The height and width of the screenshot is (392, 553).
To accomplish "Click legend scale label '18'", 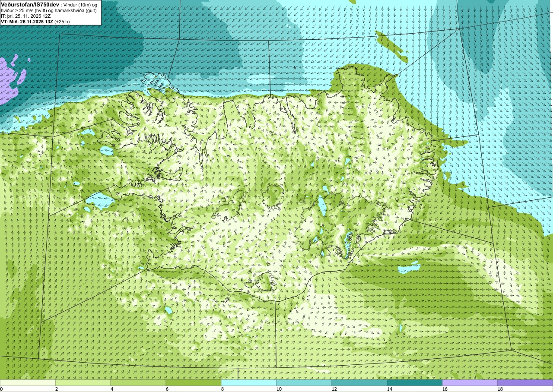I will pyautogui.click(x=500, y=389).
